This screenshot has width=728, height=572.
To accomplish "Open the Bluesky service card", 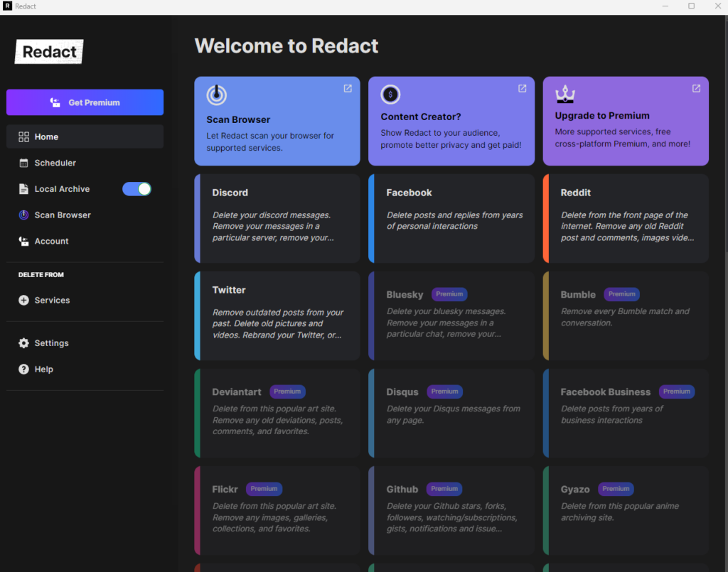I will click(451, 316).
